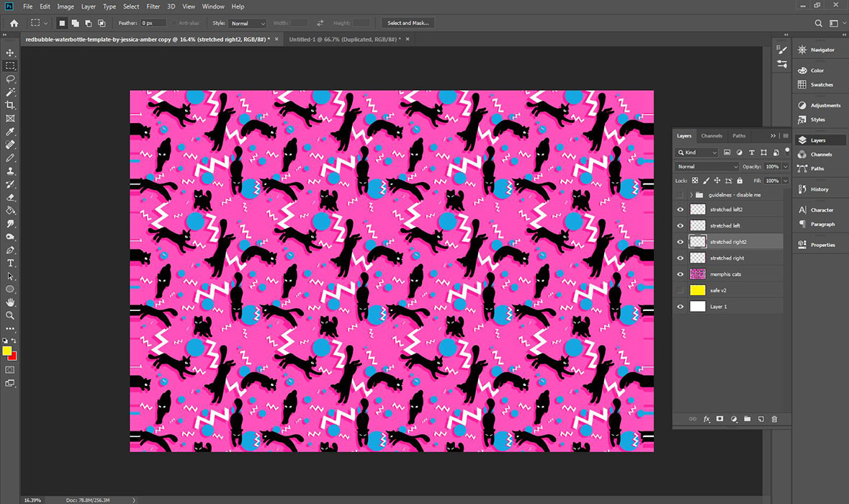
Task: Show the safe v2 layer
Action: tap(680, 291)
